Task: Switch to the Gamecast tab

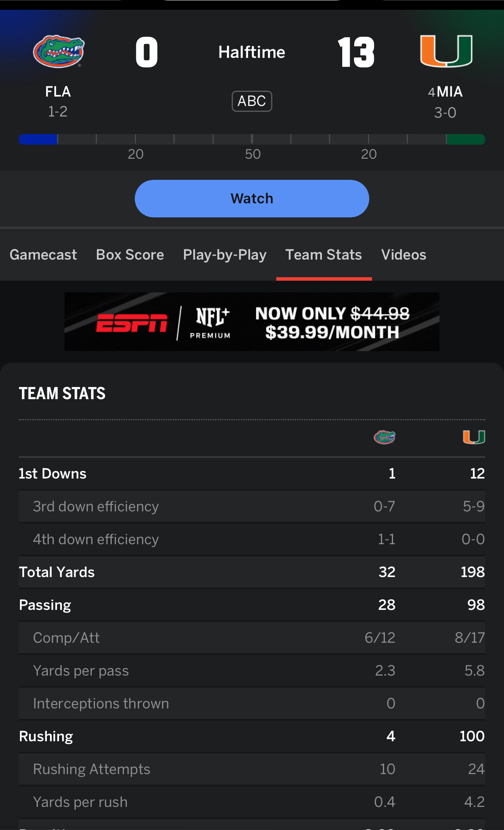Action: click(43, 255)
